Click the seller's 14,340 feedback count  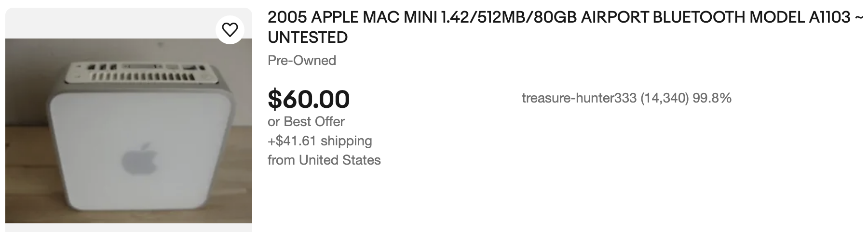tap(664, 99)
